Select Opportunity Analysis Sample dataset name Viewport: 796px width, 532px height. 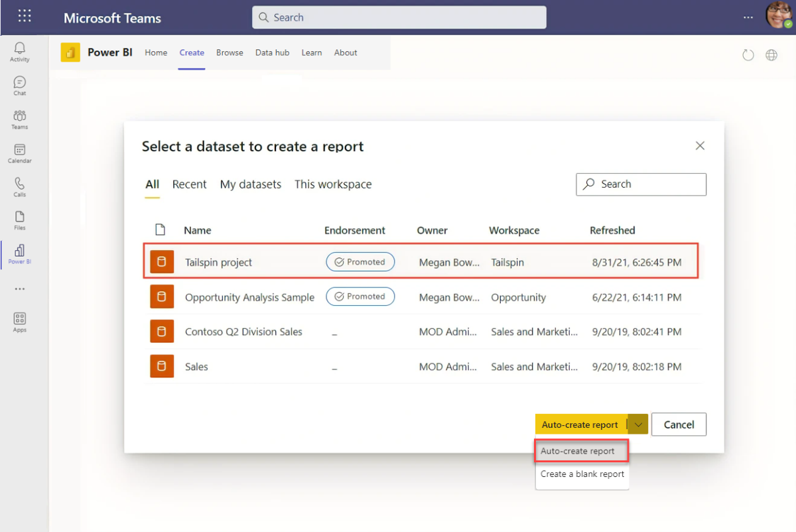[250, 297]
